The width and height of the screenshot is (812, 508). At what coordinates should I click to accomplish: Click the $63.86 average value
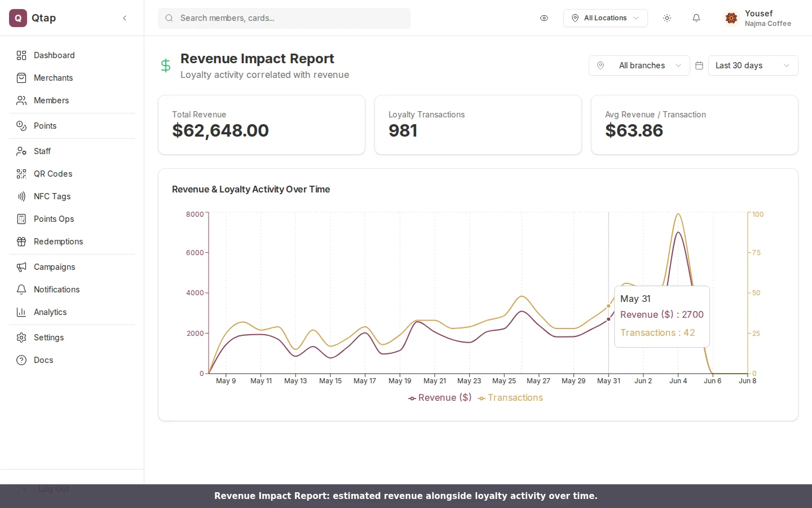pos(634,130)
